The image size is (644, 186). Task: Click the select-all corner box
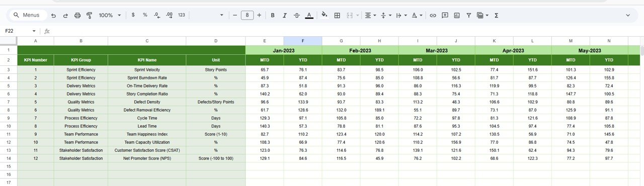click(x=9, y=41)
